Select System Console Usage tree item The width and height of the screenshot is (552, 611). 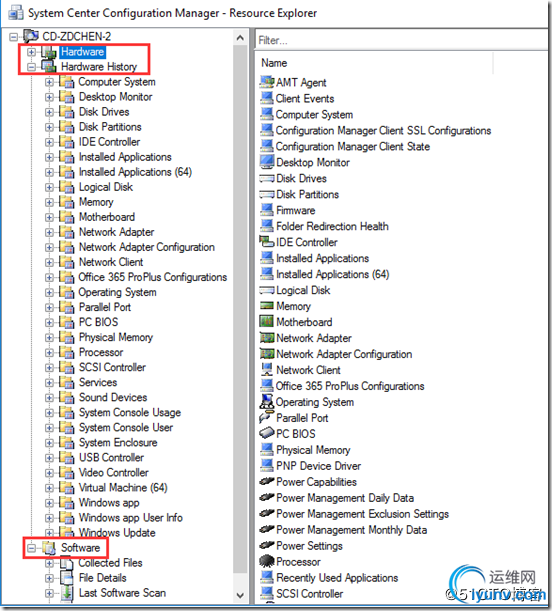(x=130, y=412)
